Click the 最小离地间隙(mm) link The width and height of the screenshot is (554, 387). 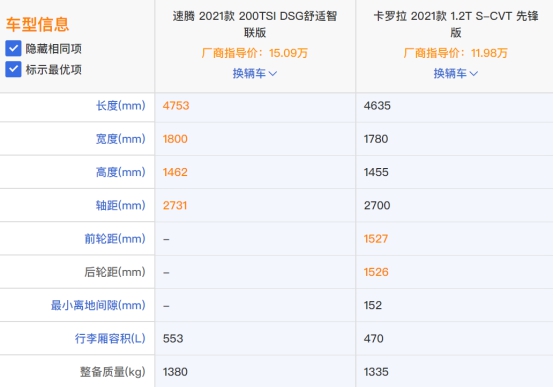pyautogui.click(x=98, y=305)
